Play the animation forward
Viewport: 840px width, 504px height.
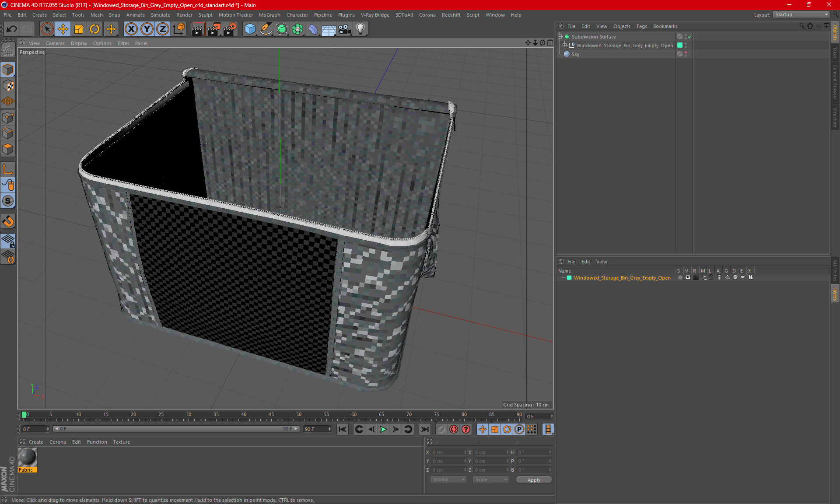(x=383, y=429)
